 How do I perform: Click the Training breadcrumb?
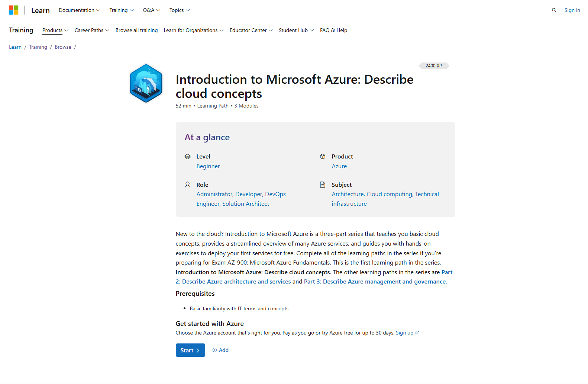tap(38, 47)
